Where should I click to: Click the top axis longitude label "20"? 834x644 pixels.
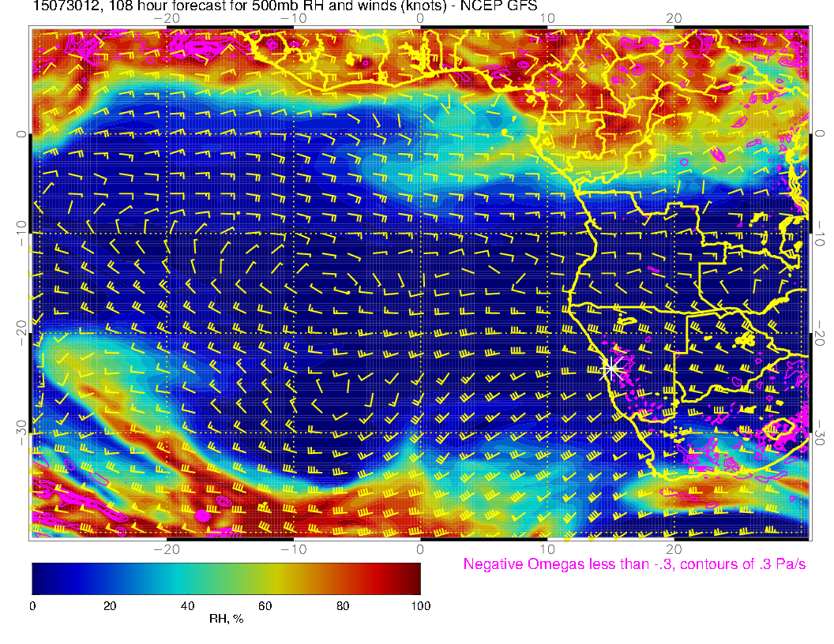673,17
